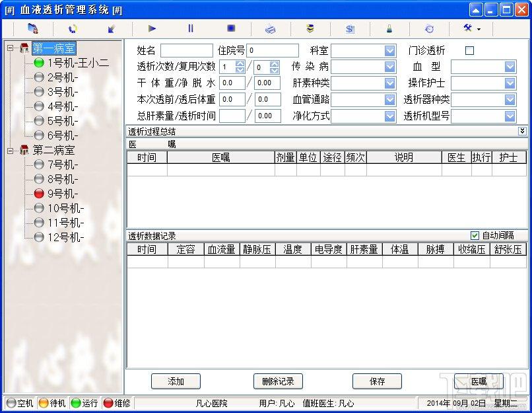Click the tools wrench toolbar icon

(x=468, y=28)
